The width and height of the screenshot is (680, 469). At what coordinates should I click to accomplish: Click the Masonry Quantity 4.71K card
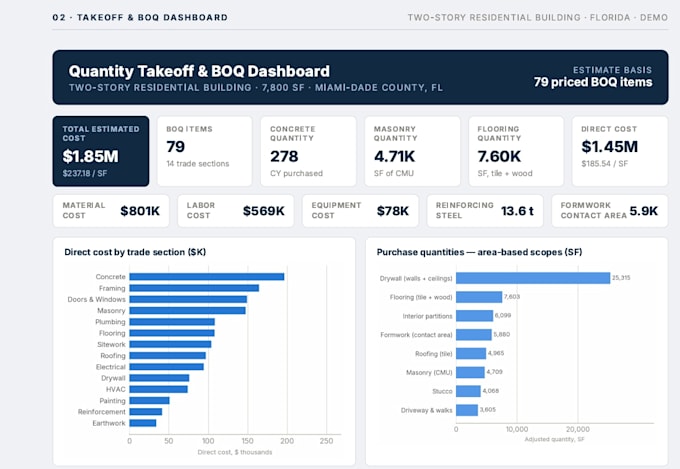tap(412, 151)
